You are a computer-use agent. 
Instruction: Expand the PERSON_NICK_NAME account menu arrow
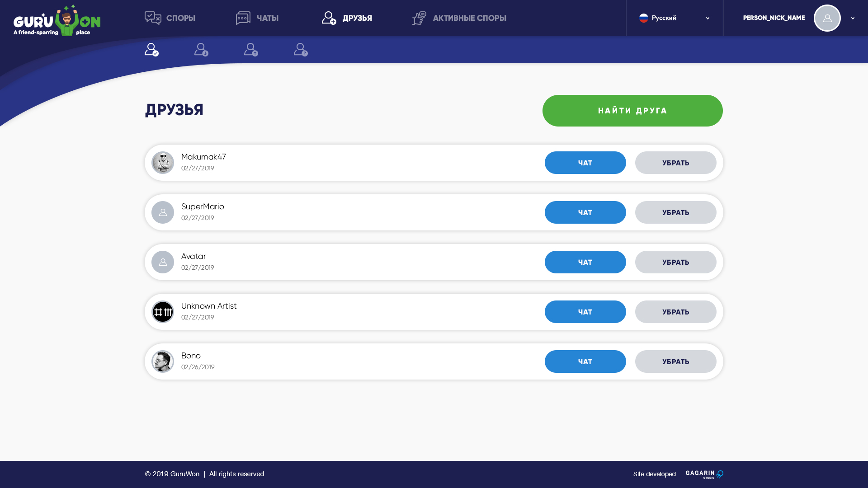(853, 18)
